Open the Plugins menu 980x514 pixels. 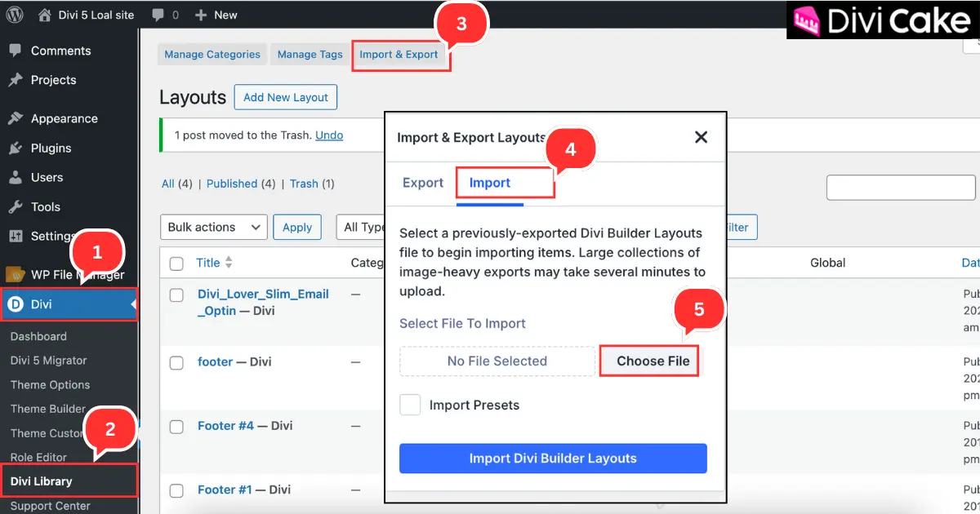pos(51,148)
